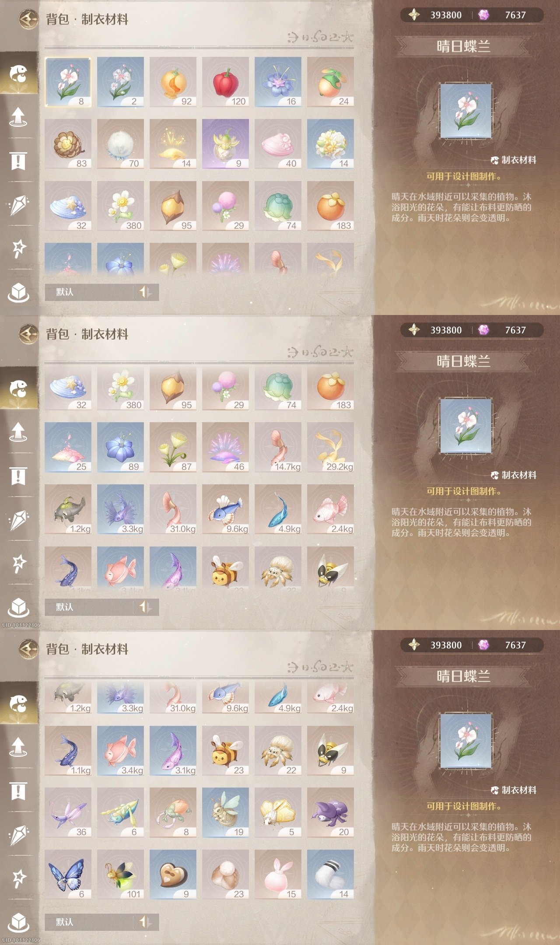Select the blue five-petal flower showing 89
The width and height of the screenshot is (560, 945).
point(120,447)
